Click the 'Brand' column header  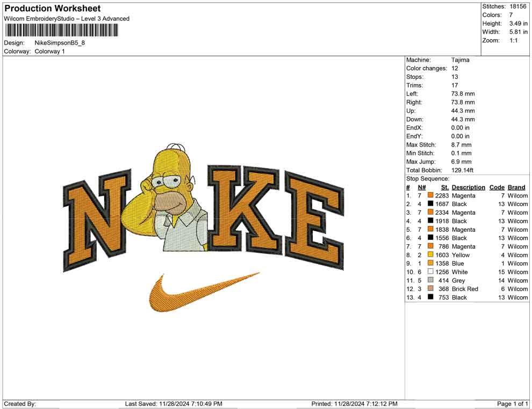click(517, 187)
